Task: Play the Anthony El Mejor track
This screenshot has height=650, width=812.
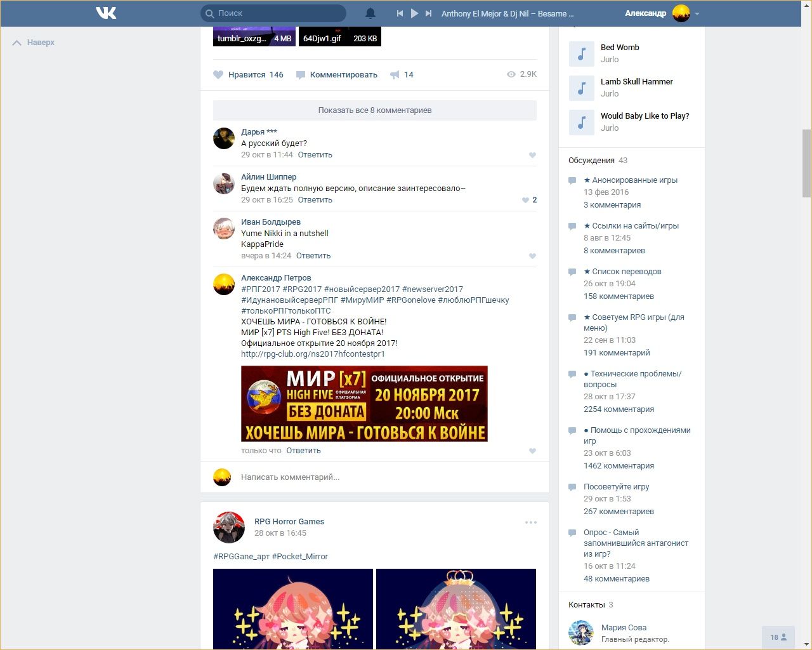Action: coord(414,13)
